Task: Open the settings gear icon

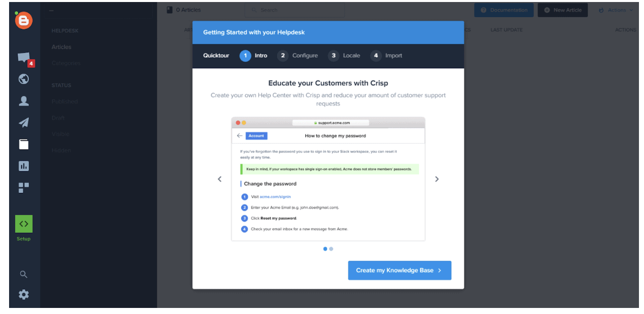Action: tap(24, 295)
